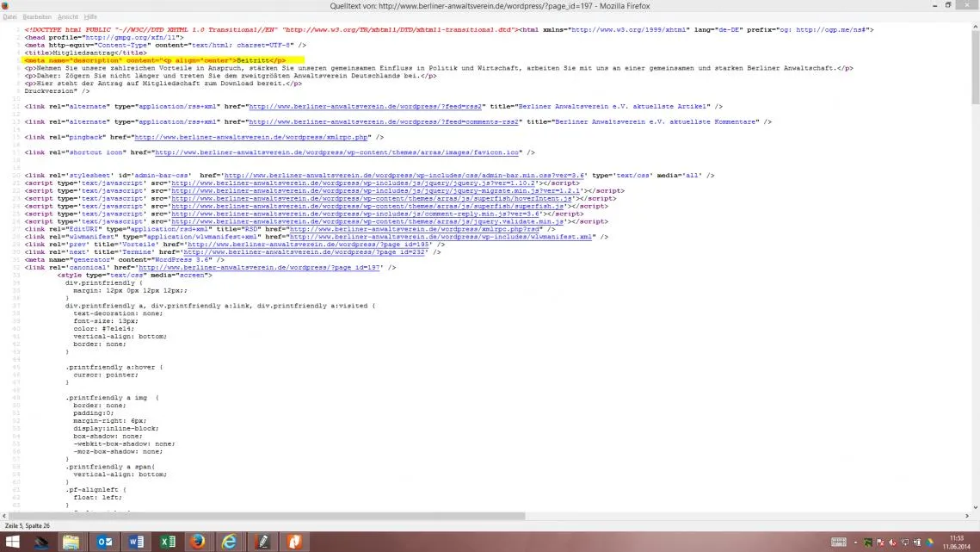980x552 pixels.
Task: Open the admin-bar.min.css stylesheet link
Action: [405, 176]
